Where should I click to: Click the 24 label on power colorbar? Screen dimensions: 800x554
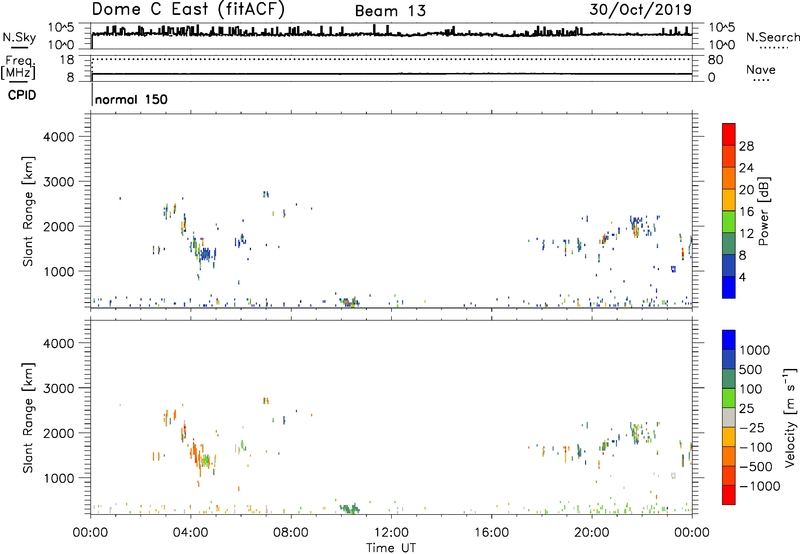(x=746, y=168)
